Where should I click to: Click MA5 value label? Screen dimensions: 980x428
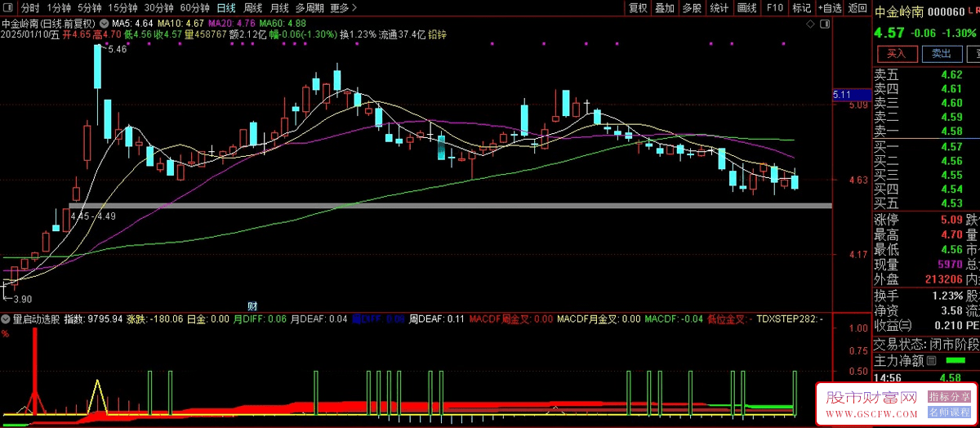pyautogui.click(x=131, y=24)
